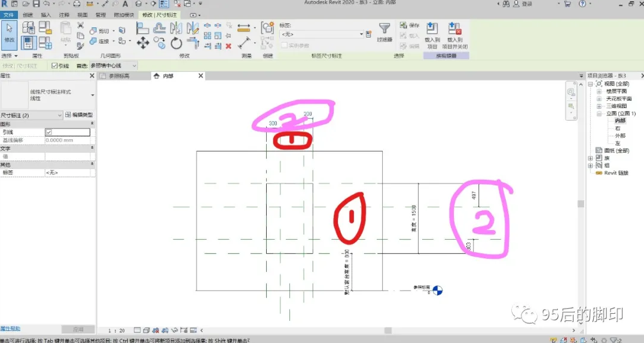Click the Array tool grid icon
The width and height of the screenshot is (644, 343).
click(207, 36)
